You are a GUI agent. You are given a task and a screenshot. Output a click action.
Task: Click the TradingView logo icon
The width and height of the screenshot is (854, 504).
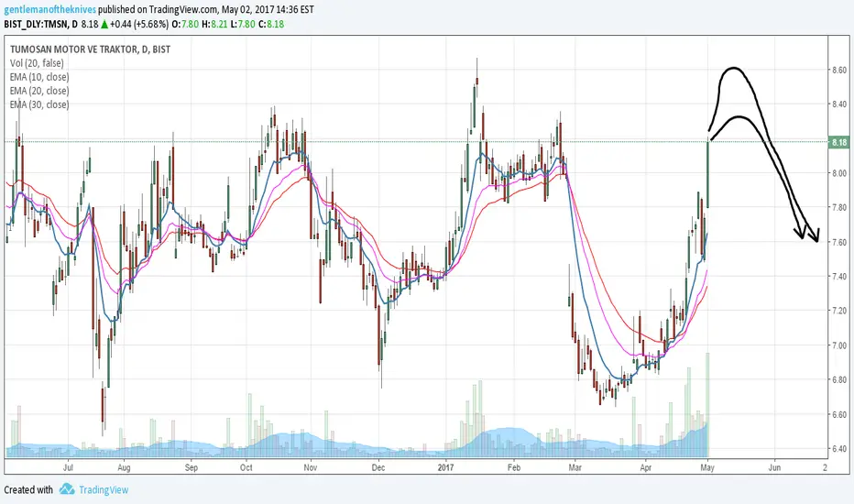coord(67,488)
